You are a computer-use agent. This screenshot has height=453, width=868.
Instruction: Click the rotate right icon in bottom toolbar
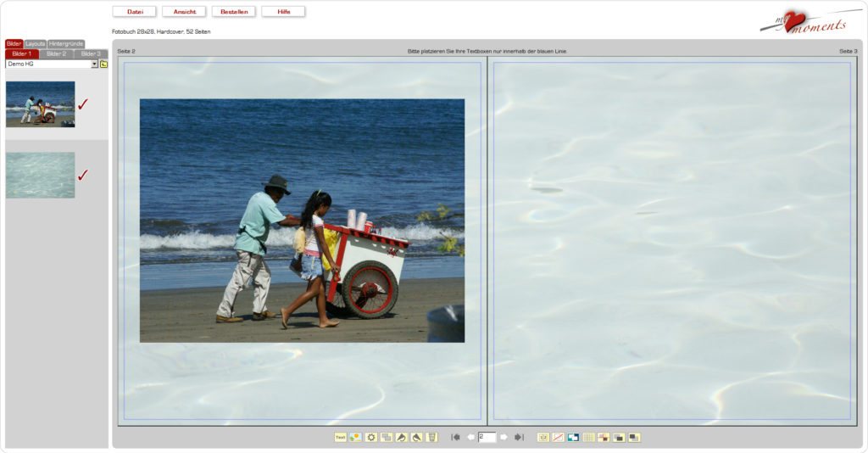[x=417, y=438]
